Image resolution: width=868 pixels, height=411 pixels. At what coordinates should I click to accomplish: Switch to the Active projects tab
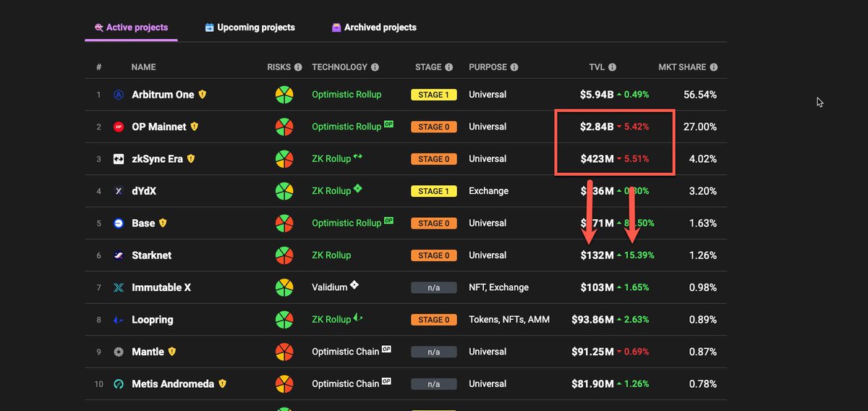[x=131, y=27]
